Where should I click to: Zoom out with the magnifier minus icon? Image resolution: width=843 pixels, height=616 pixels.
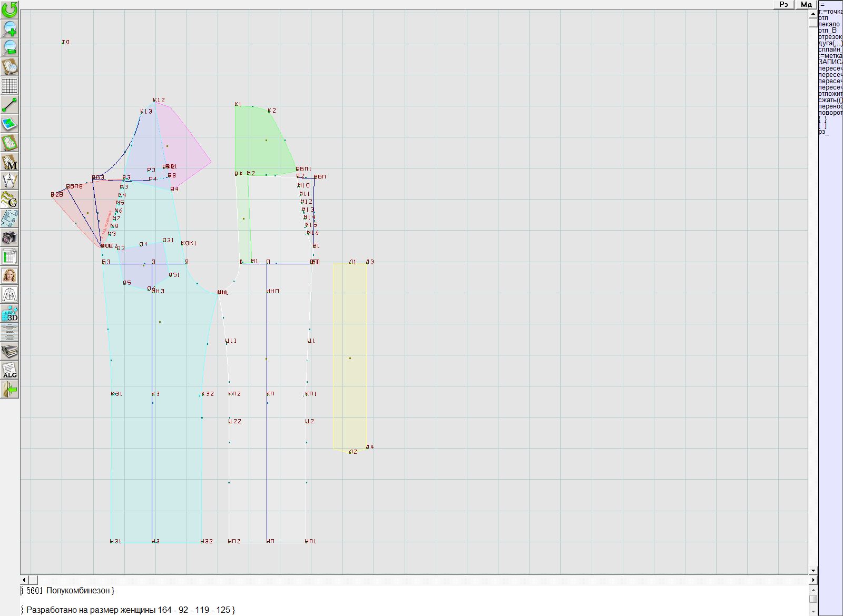[x=9, y=47]
